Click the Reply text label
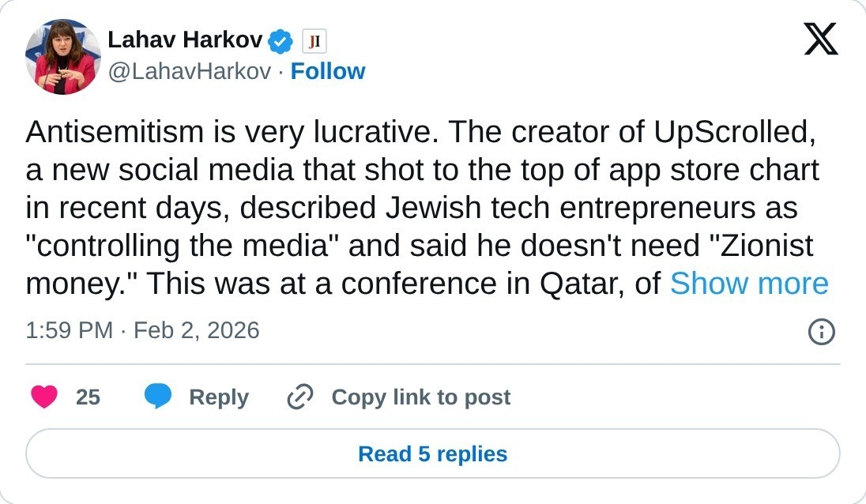This screenshot has width=866, height=504. [219, 397]
